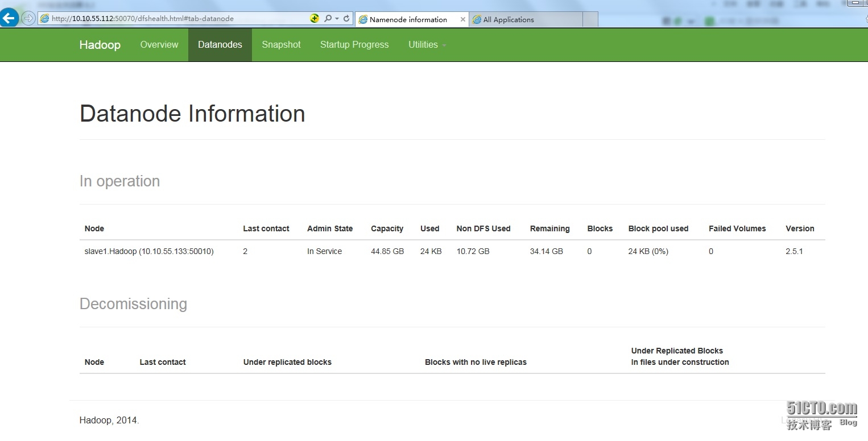Image resolution: width=868 pixels, height=441 pixels.
Task: Click the Used column header
Action: point(429,228)
